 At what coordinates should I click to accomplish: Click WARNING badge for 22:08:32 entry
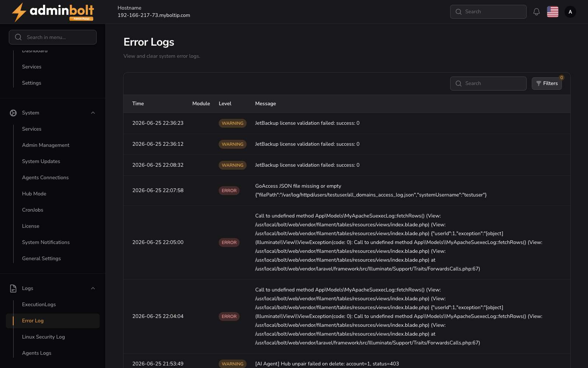[x=233, y=165]
